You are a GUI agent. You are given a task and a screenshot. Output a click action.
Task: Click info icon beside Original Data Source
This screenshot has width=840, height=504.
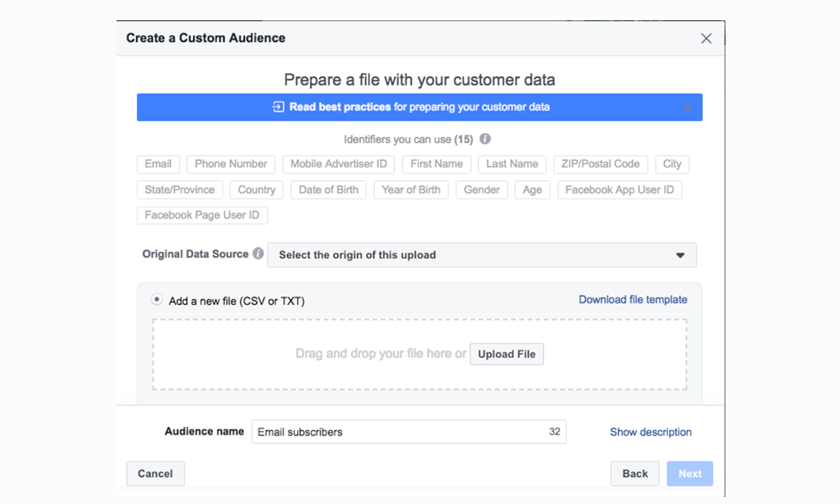(258, 254)
